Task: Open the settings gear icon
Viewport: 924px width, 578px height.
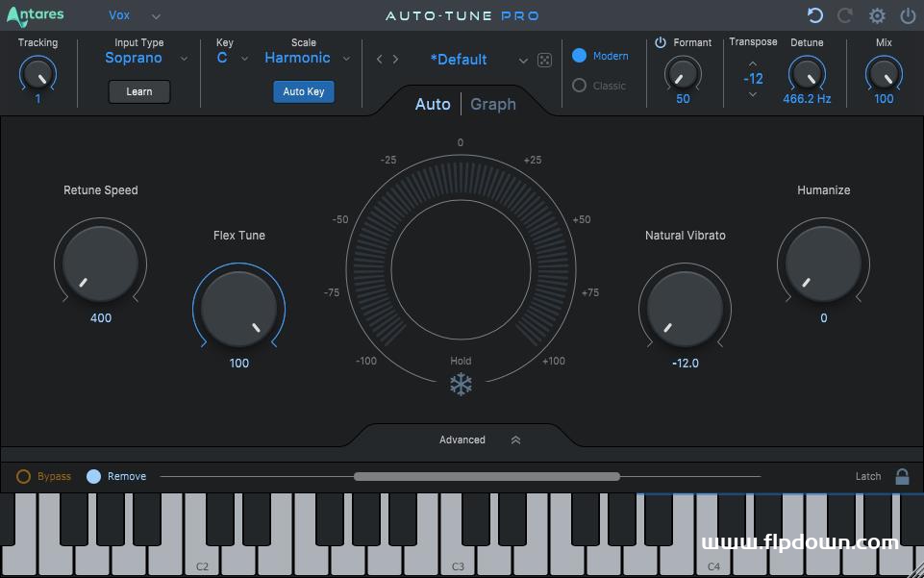Action: pos(876,15)
